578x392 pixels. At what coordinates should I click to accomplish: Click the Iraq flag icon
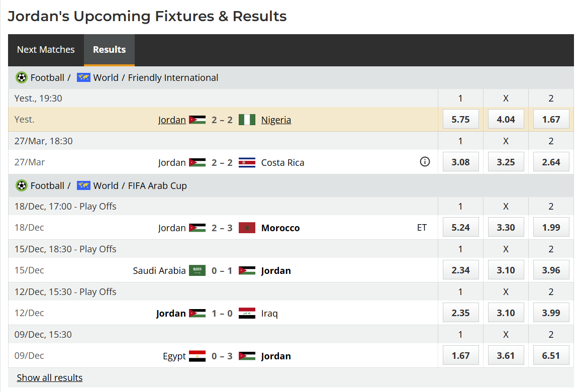pos(247,313)
